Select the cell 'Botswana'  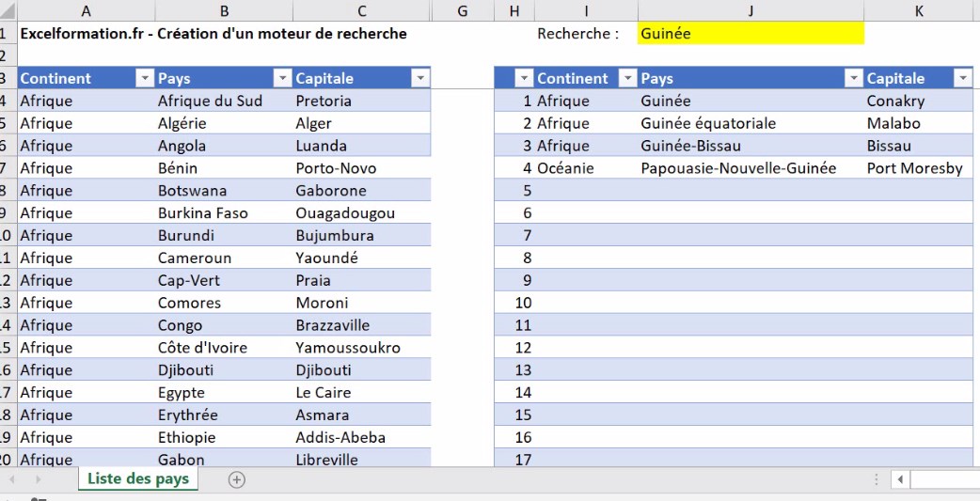[224, 191]
